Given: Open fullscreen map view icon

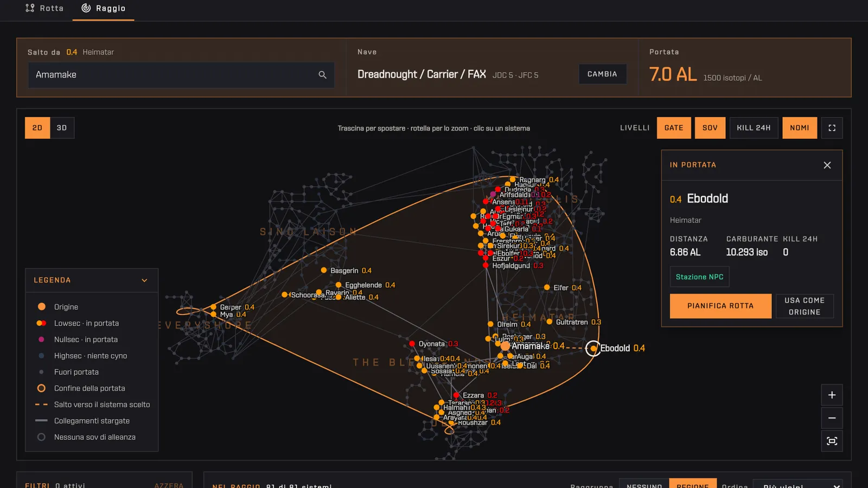Looking at the screenshot, I should 832,128.
